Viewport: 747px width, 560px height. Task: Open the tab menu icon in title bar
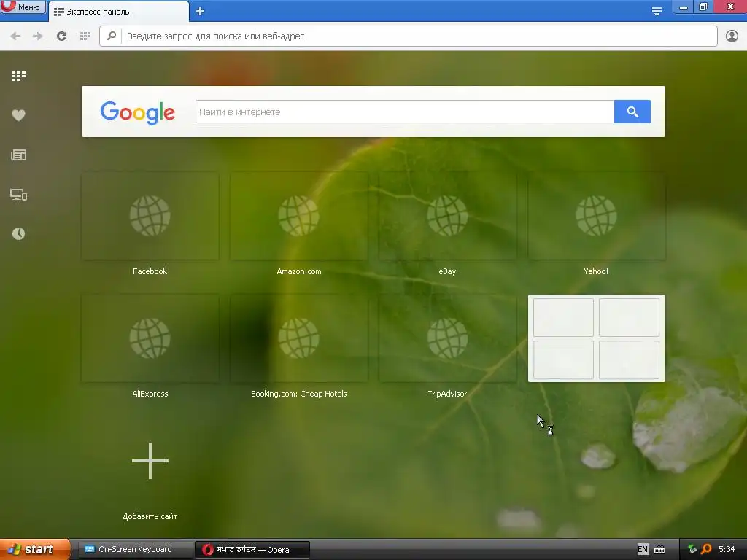657,11
